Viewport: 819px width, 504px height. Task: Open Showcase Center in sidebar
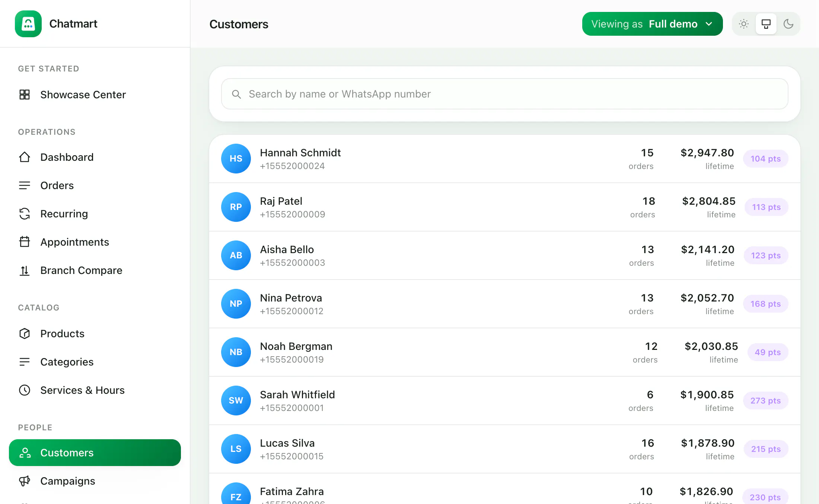coord(95,95)
